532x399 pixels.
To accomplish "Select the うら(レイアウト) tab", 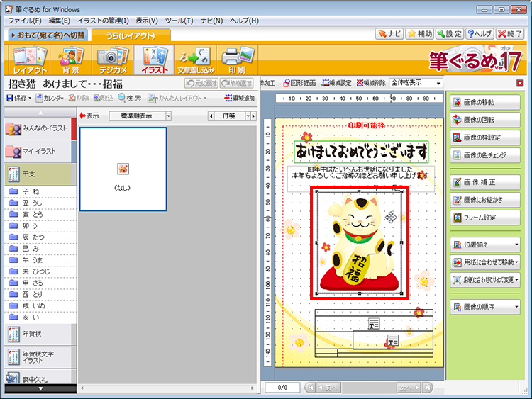I will click(x=131, y=35).
